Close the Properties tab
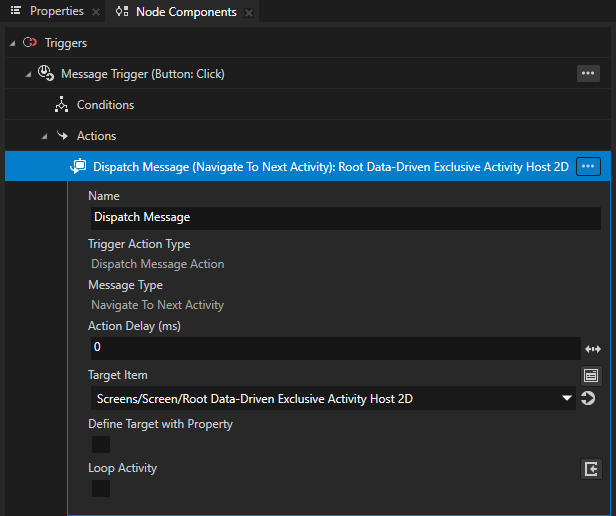616x516 pixels. [x=95, y=12]
